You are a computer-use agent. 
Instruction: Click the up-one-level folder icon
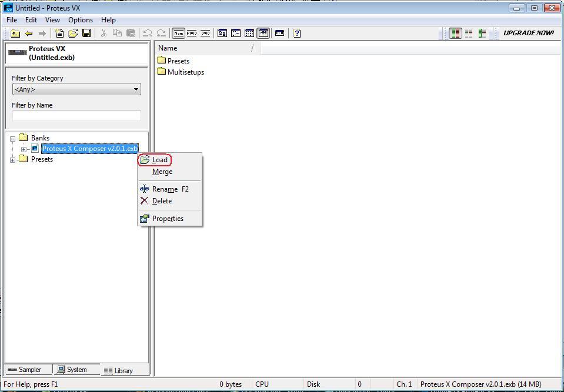[x=15, y=33]
